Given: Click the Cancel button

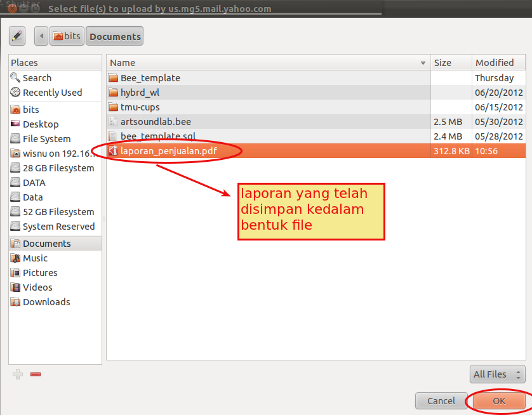Looking at the screenshot, I should click(441, 401).
